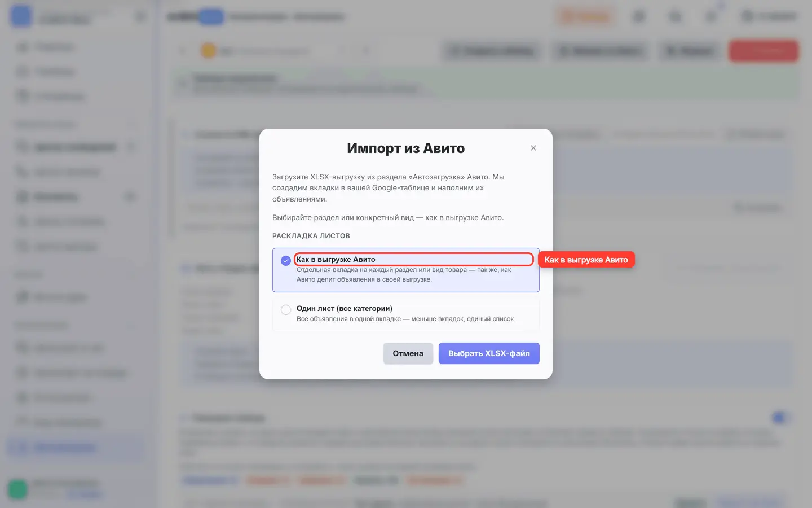Click the «Импорт из Авито» dialog heading
Viewport: 812px width, 508px height.
406,148
